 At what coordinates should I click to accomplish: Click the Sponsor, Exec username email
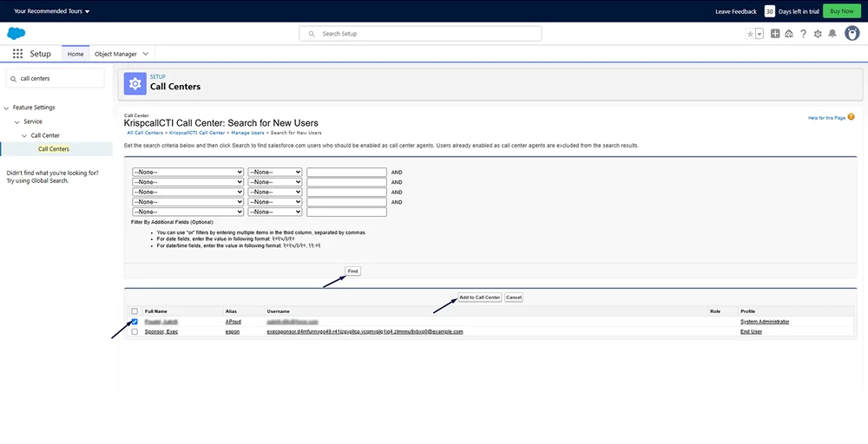click(365, 332)
